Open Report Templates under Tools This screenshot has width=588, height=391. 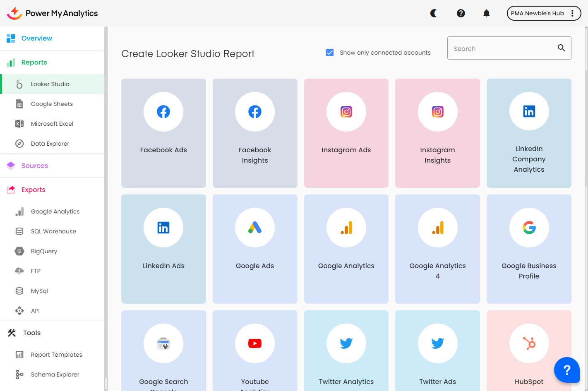pos(56,355)
